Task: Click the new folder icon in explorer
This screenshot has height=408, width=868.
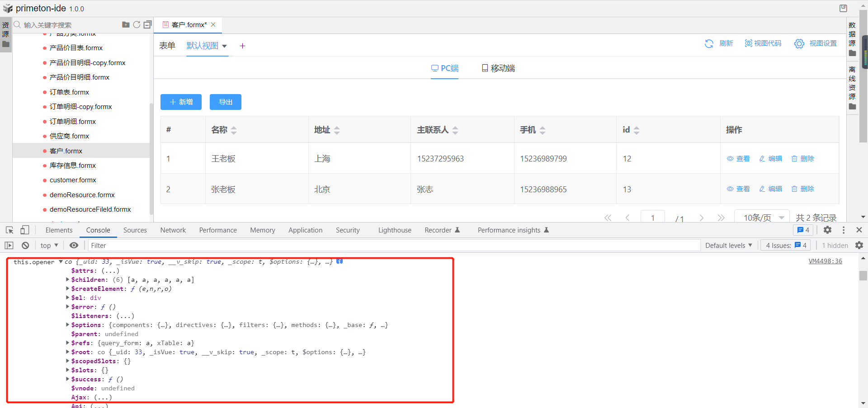Action: [126, 24]
